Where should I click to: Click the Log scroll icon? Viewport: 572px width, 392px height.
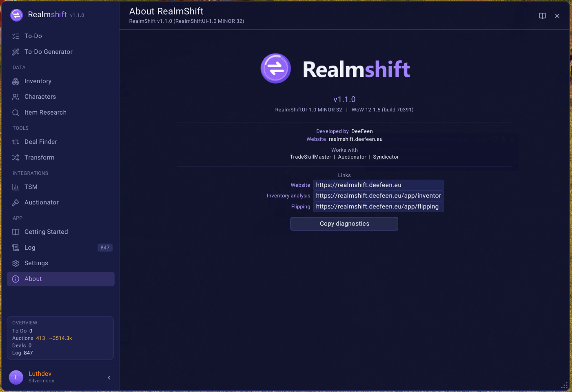[16, 248]
